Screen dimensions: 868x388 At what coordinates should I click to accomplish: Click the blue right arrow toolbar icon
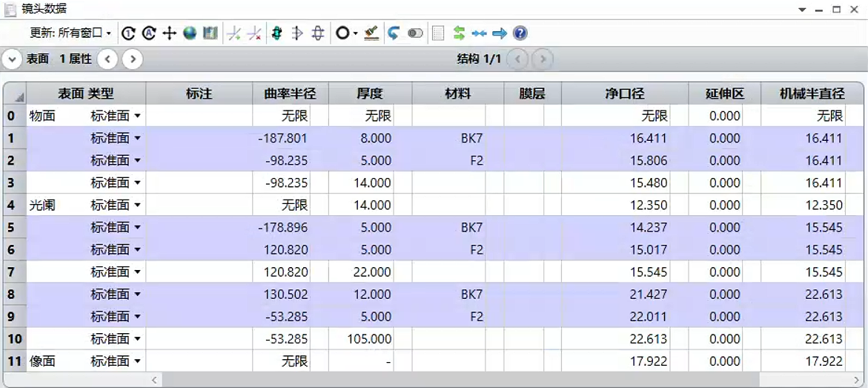[x=500, y=34]
